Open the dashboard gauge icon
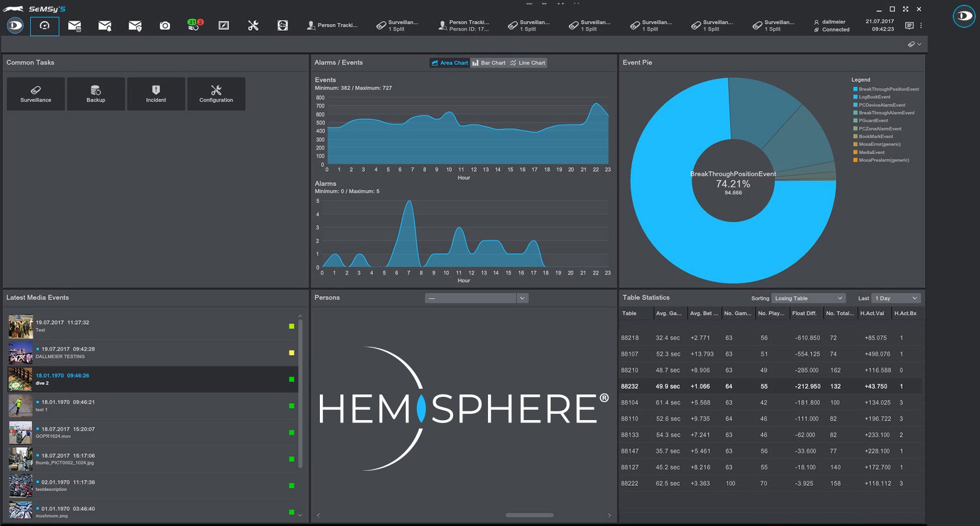Image resolution: width=980 pixels, height=526 pixels. (x=45, y=26)
